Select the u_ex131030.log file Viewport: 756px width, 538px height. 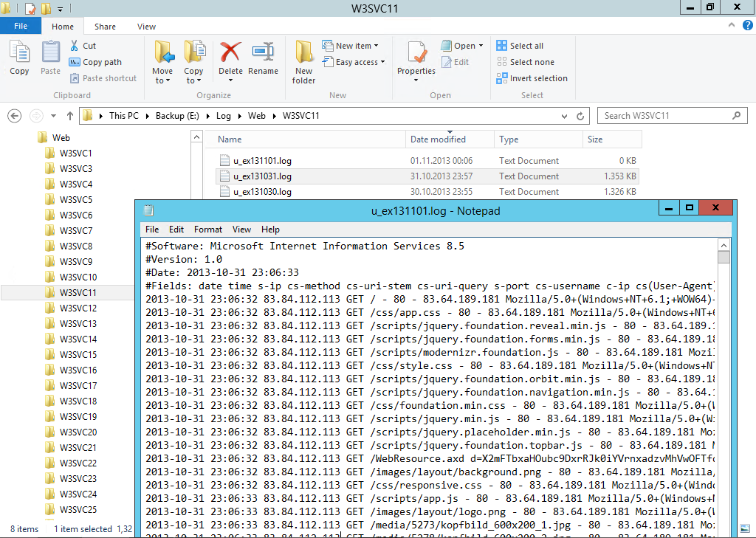262,192
